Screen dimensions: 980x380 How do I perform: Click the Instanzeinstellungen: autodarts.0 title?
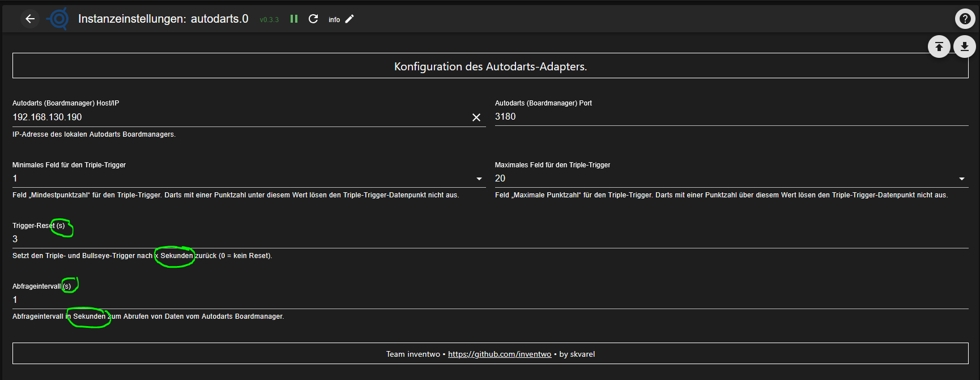coord(163,19)
